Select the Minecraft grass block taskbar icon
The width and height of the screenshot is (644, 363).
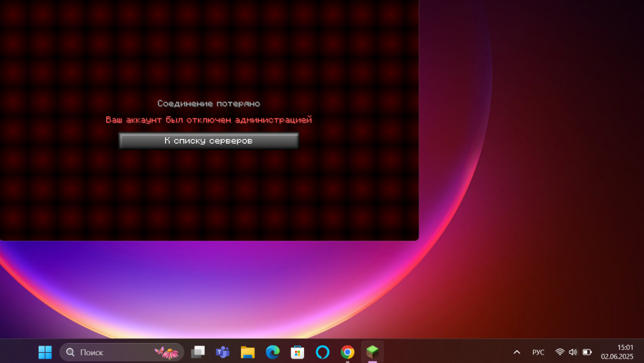(x=372, y=352)
